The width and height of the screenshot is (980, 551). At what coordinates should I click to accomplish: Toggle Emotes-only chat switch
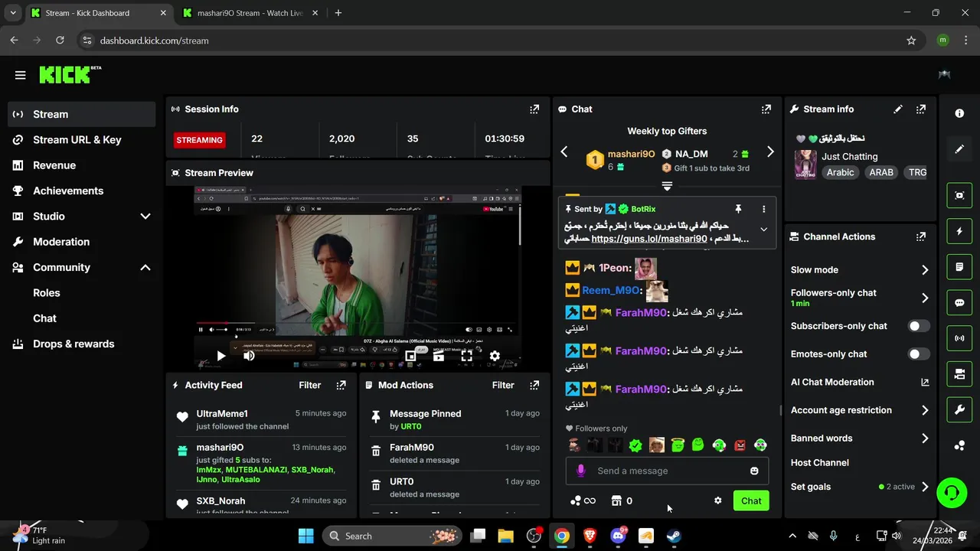pos(918,354)
